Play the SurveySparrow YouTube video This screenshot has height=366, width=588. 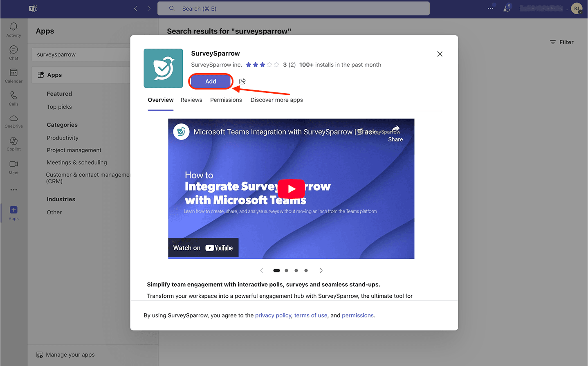coord(291,189)
